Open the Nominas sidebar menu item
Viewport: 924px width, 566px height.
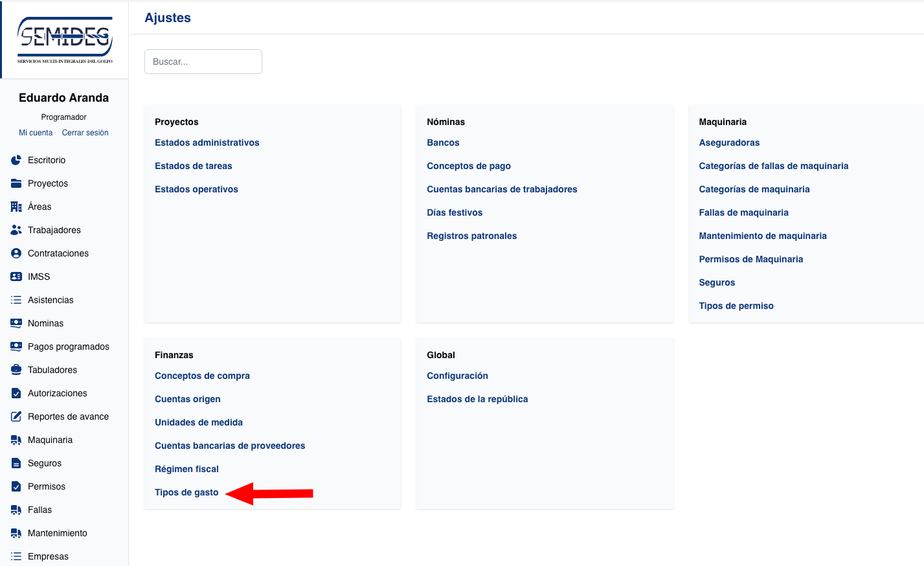(x=45, y=323)
